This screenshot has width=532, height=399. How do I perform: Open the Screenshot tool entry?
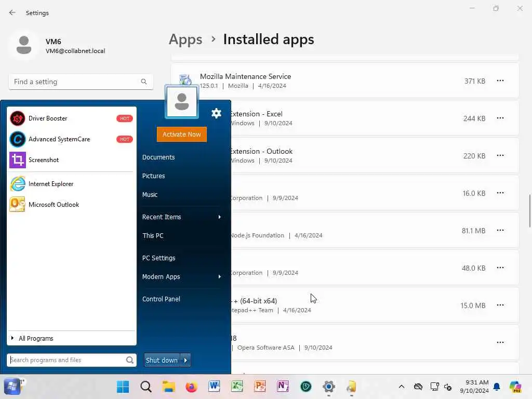tap(72, 160)
